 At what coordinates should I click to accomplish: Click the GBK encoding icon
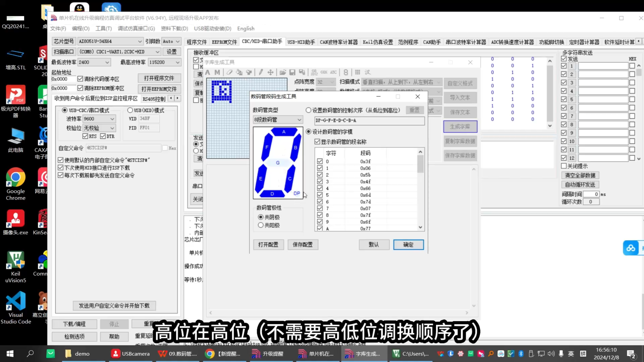[324, 72]
